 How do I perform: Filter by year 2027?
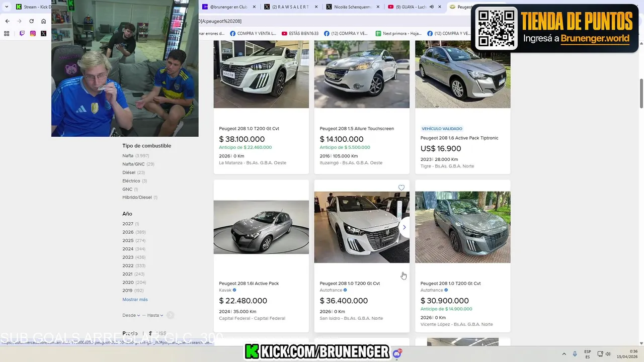pos(130,224)
